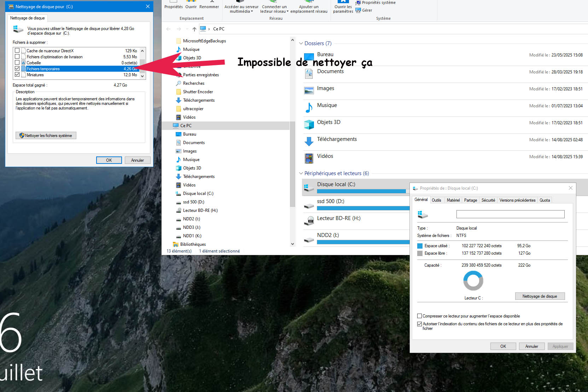Check the Fichiers d'optimisation de livraison box
Screen dimensions: 588x392
pos(17,57)
